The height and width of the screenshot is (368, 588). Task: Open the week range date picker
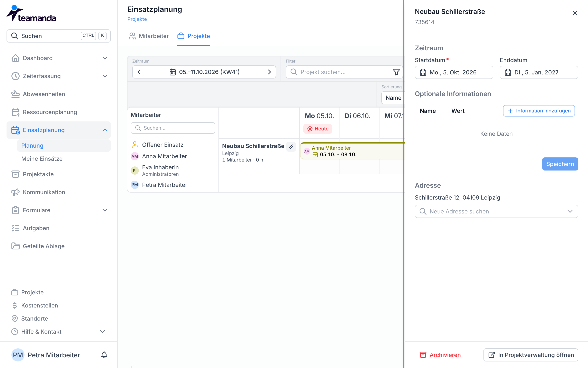click(x=204, y=72)
